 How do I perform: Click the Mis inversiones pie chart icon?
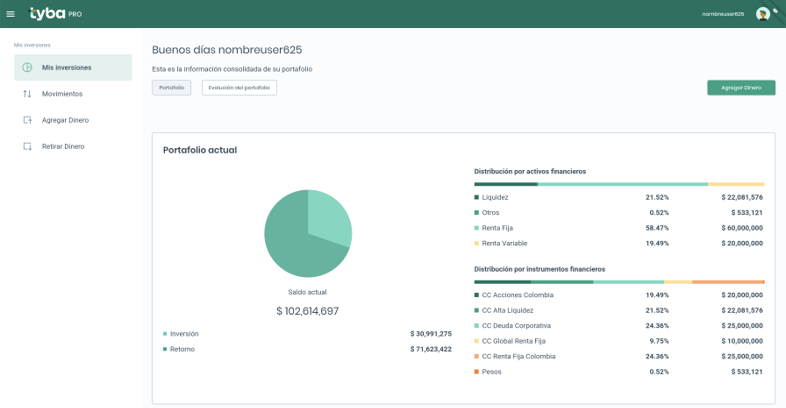(27, 68)
